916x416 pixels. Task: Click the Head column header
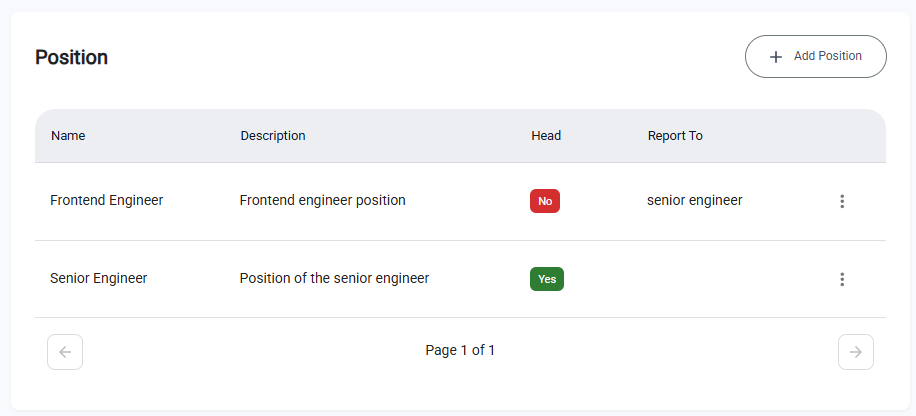point(546,136)
